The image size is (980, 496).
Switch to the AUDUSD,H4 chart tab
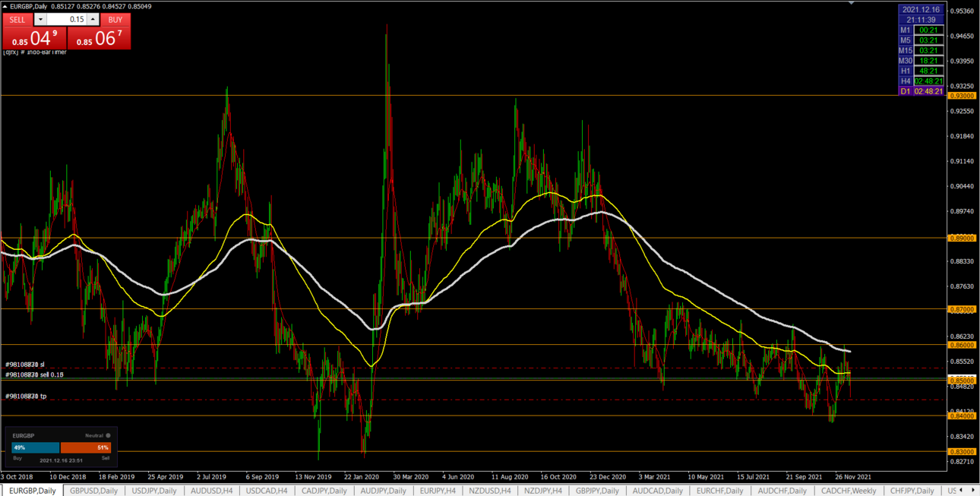(212, 491)
